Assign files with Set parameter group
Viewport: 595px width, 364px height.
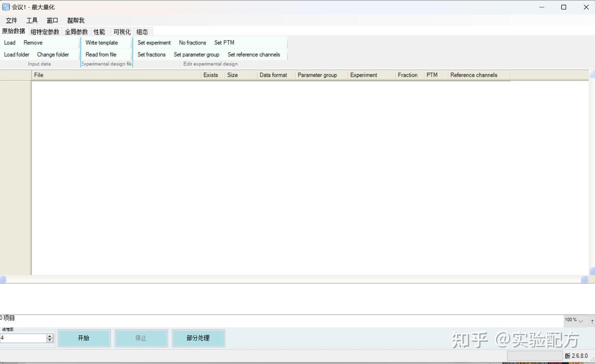pos(196,54)
